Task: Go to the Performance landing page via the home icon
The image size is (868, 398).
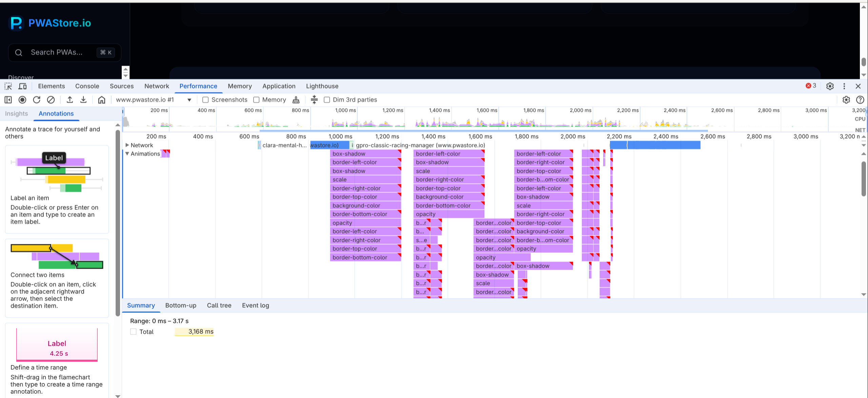Action: tap(102, 100)
